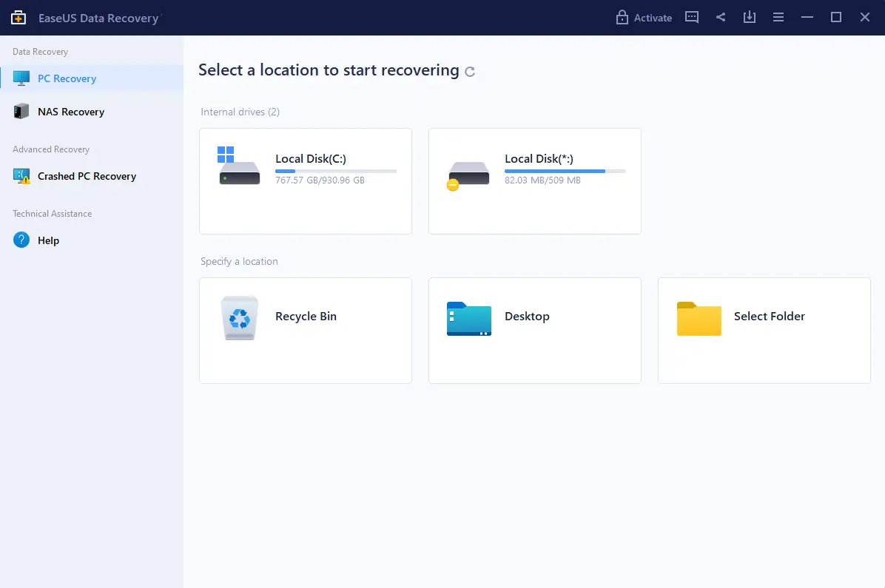
Task: Choose the Desktop label
Action: point(527,316)
